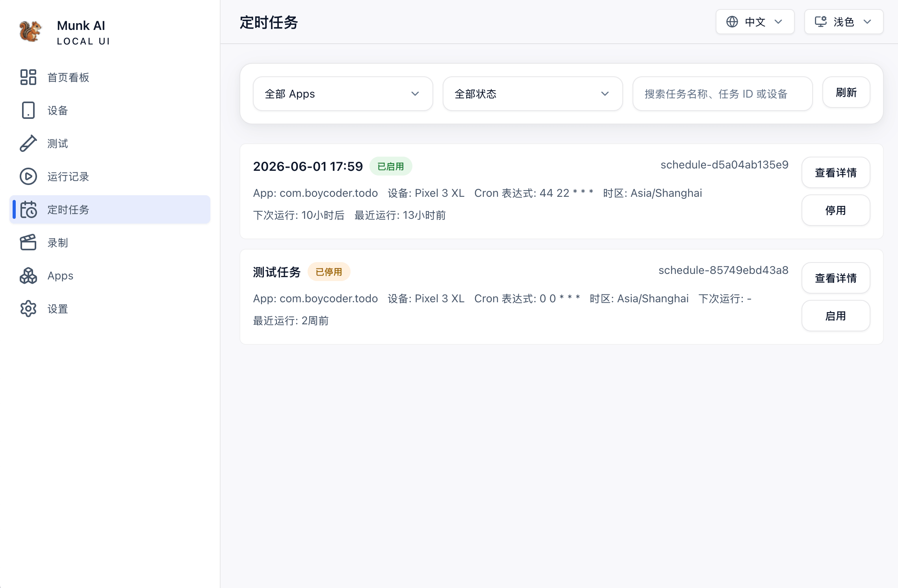The image size is (898, 588).
Task: Click the LOCAL UI subtitle text
Action: (x=83, y=41)
